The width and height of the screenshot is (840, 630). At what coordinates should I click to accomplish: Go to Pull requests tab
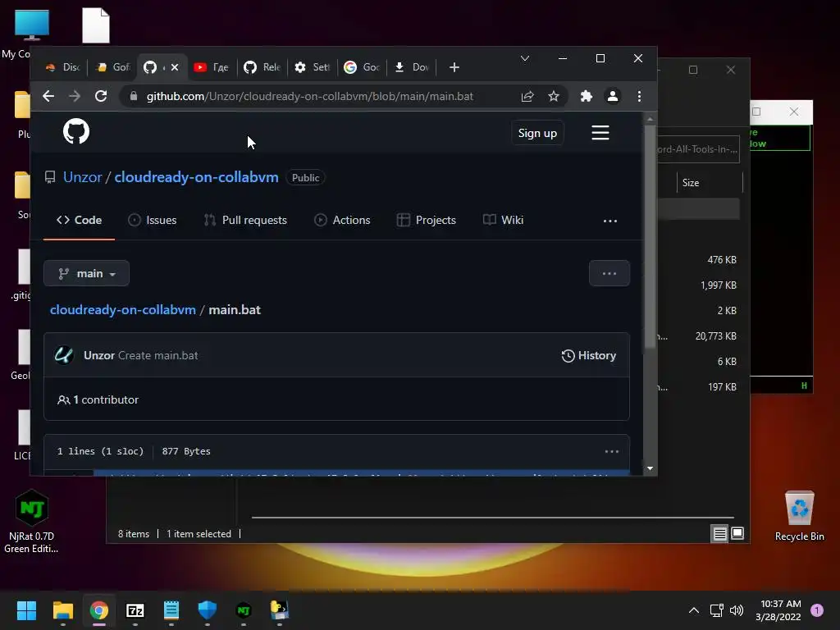245,220
